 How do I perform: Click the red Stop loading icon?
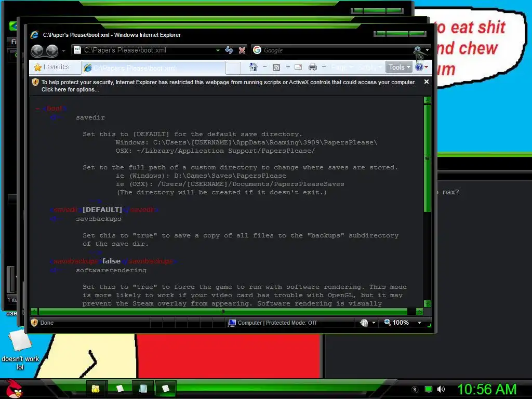242,50
